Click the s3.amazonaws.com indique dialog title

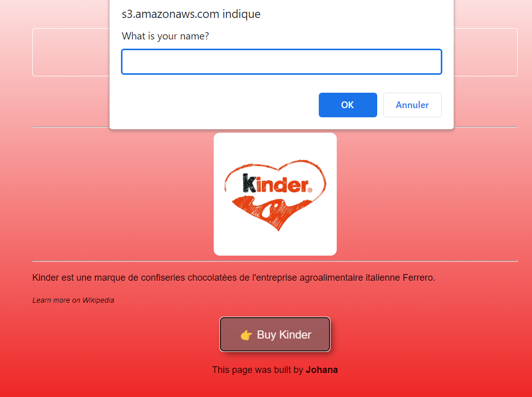pos(191,14)
